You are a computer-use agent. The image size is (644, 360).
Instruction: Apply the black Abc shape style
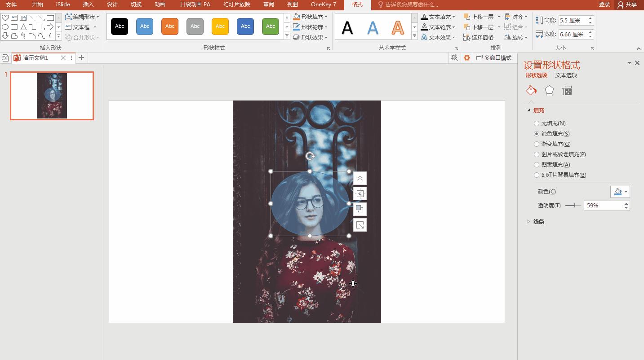tap(120, 26)
